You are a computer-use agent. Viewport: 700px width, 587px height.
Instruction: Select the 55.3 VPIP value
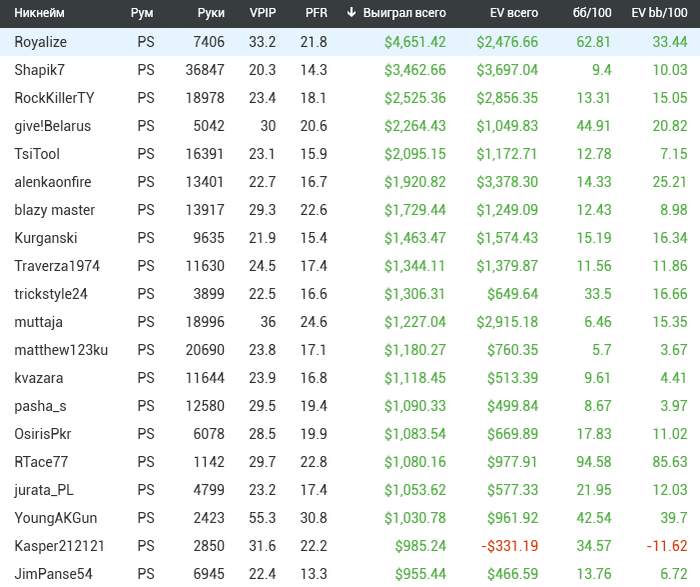click(x=262, y=518)
